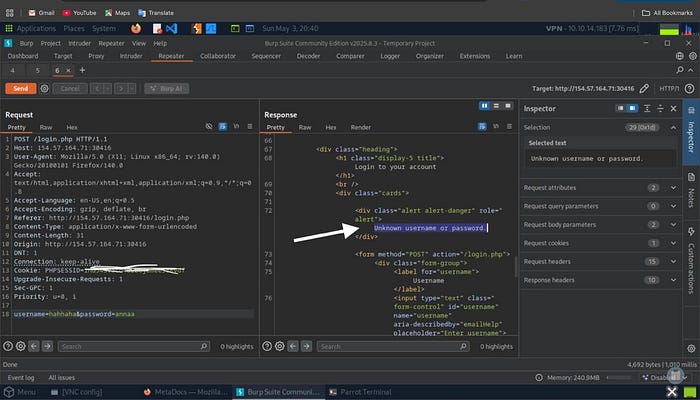Image resolution: width=700 pixels, height=400 pixels.
Task: Expand Request cookies section
Action: pos(673,243)
